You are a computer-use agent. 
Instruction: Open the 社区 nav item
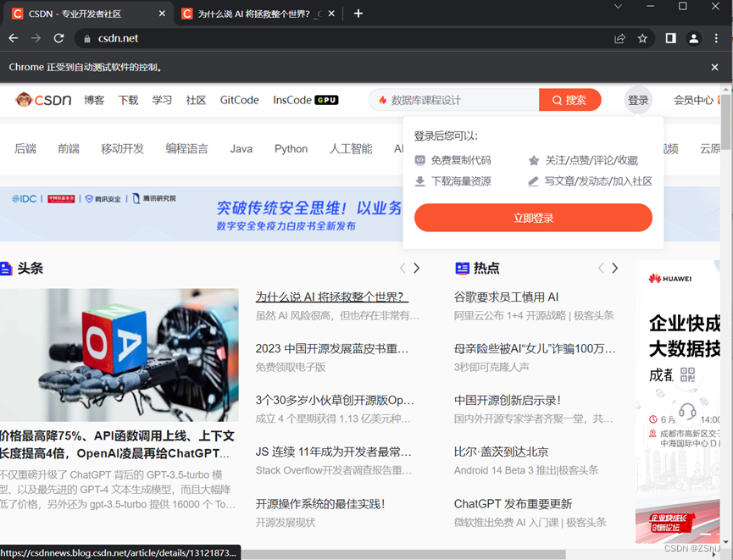pyautogui.click(x=196, y=100)
